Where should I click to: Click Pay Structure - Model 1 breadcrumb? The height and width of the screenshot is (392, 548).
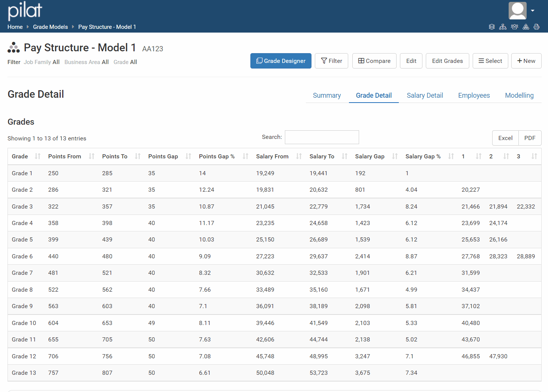pos(107,27)
